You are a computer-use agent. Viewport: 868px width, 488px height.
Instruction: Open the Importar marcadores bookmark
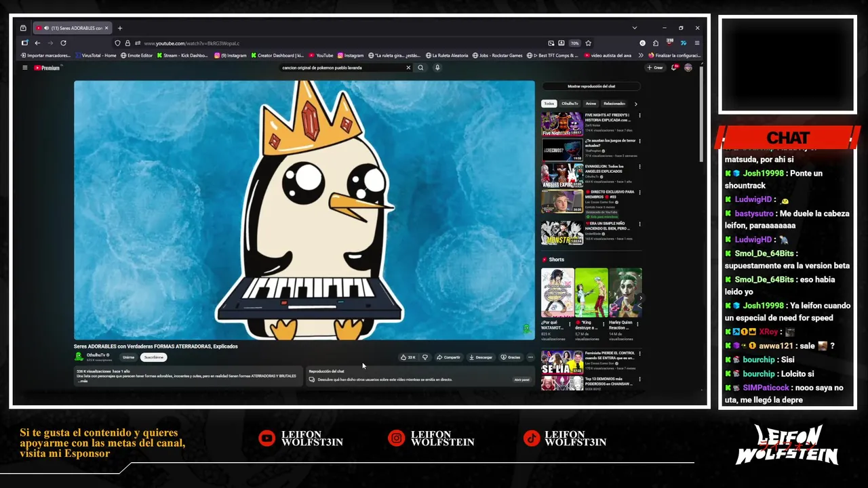(45, 56)
